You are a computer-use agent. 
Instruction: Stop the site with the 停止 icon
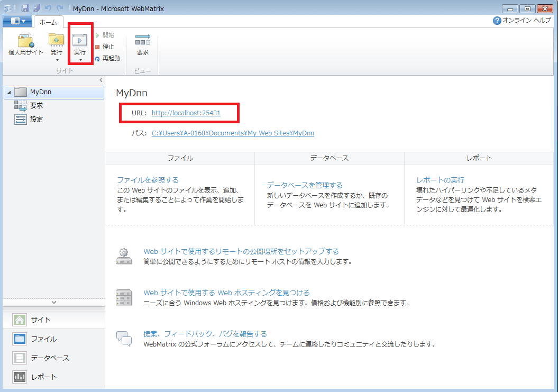coord(97,47)
